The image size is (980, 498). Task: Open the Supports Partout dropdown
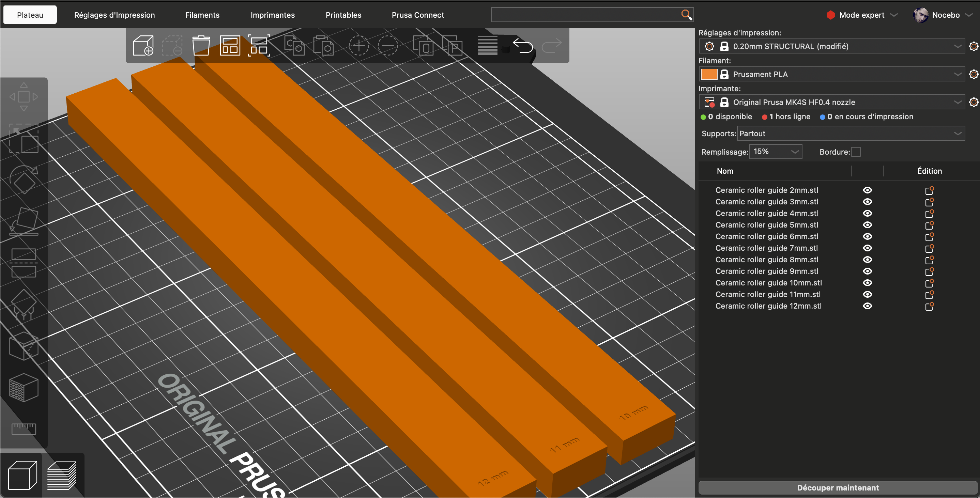coord(851,134)
